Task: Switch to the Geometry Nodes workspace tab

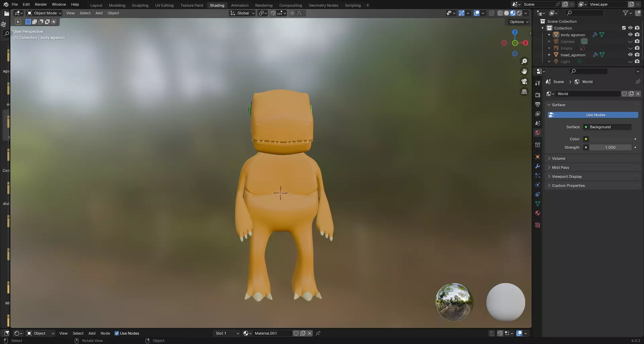Action: tap(323, 5)
